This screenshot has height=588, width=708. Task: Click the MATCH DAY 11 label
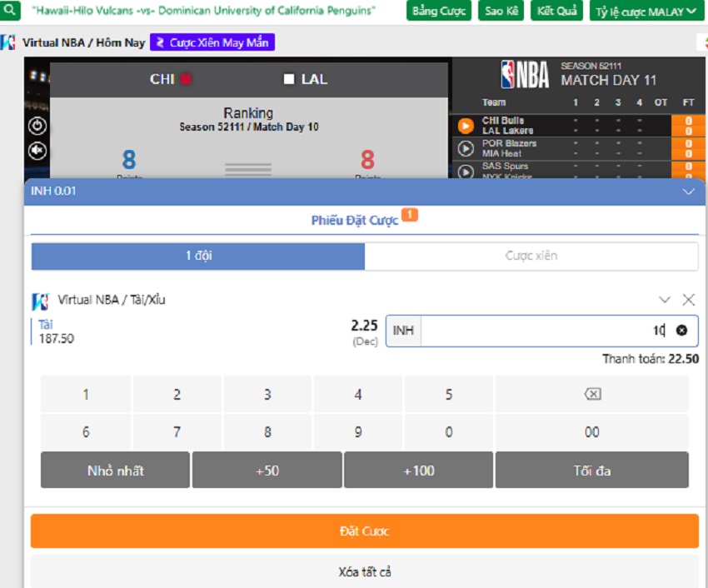(x=608, y=81)
